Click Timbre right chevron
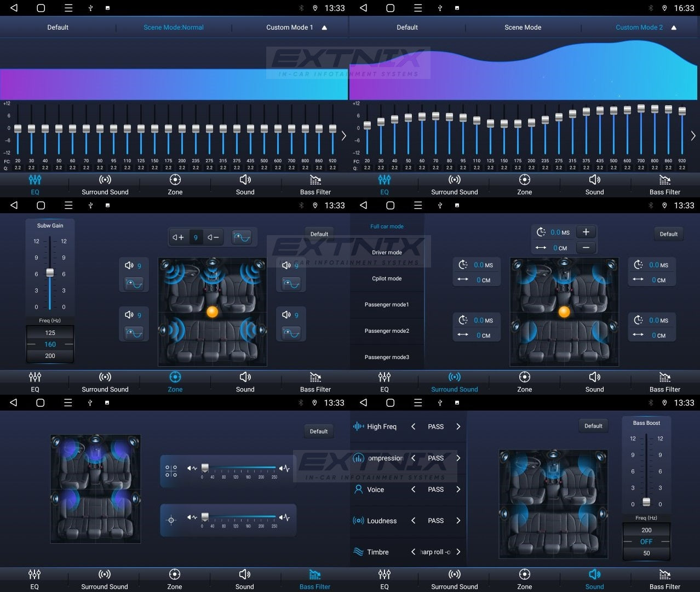700x592 pixels. pyautogui.click(x=458, y=552)
